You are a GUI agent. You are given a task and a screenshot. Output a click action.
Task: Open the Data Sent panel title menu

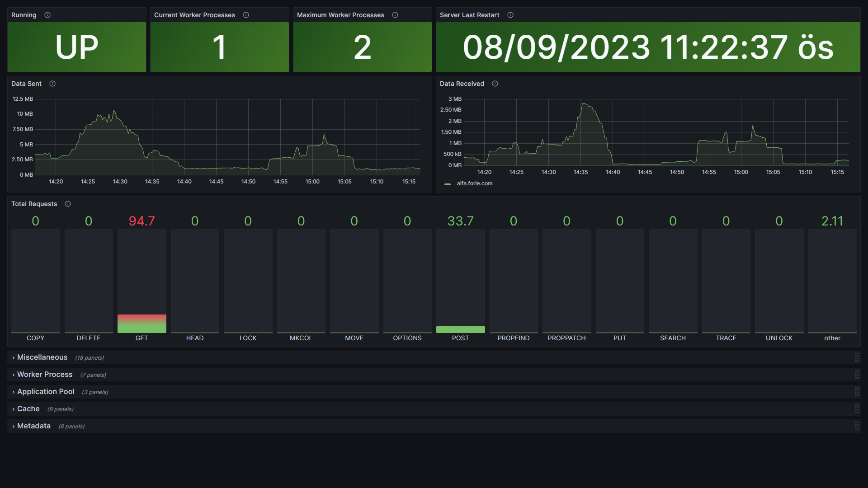(26, 84)
